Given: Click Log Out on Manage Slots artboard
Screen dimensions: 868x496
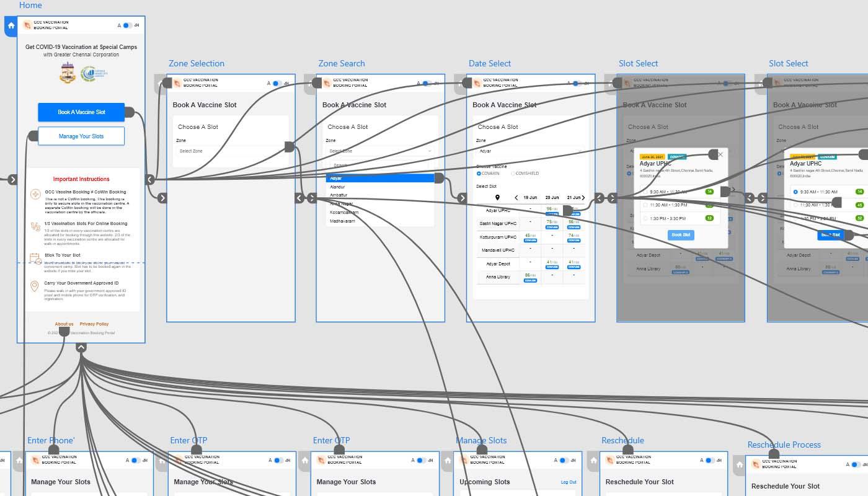Looking at the screenshot, I should pyautogui.click(x=569, y=482).
